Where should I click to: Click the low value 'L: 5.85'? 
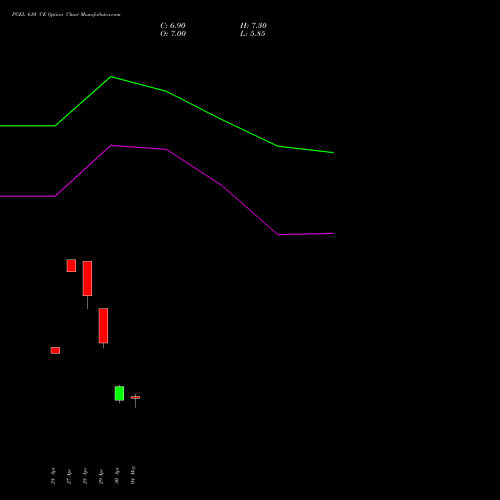tap(253, 34)
